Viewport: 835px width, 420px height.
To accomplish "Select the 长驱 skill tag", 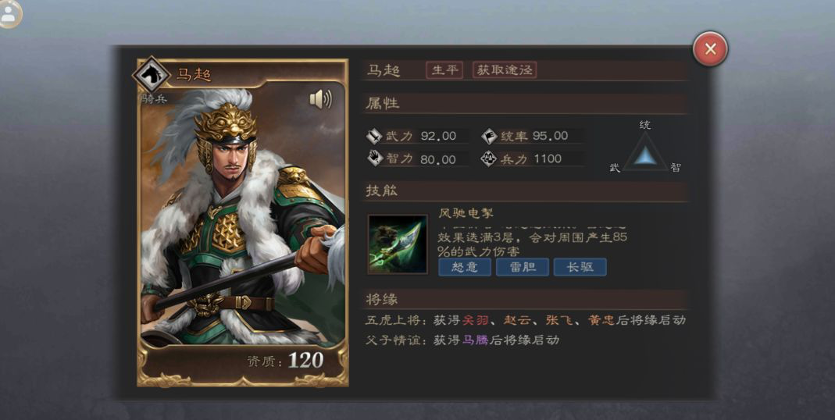I will [580, 267].
